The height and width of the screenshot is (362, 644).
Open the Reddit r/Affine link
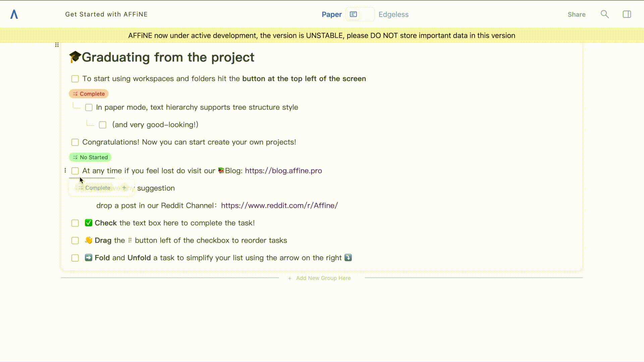[x=279, y=205]
